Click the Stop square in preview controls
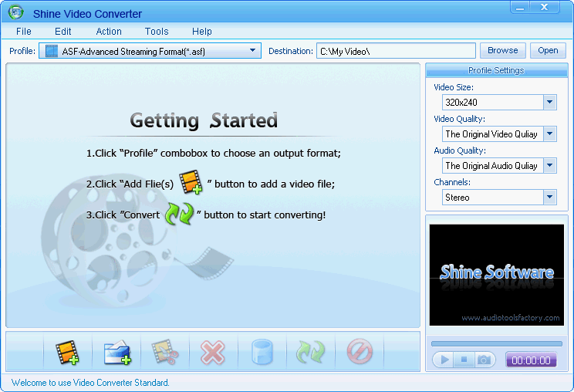Viewport: 574px width, 392px height. coord(464,360)
